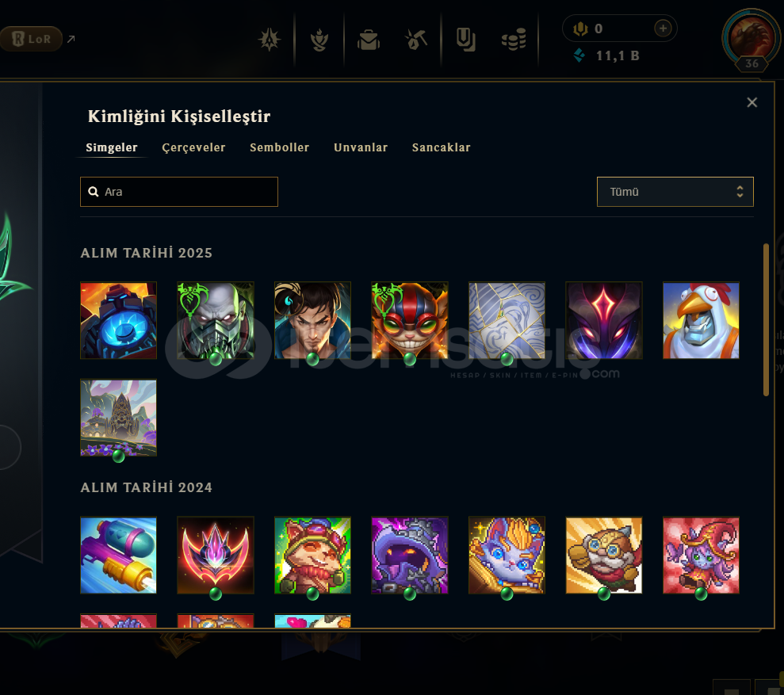
Task: Open the Hextech crafting hammer icon
Action: (416, 40)
